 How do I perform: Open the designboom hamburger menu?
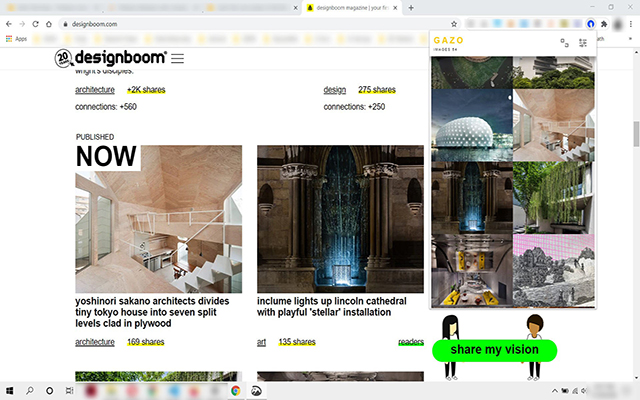point(177,58)
